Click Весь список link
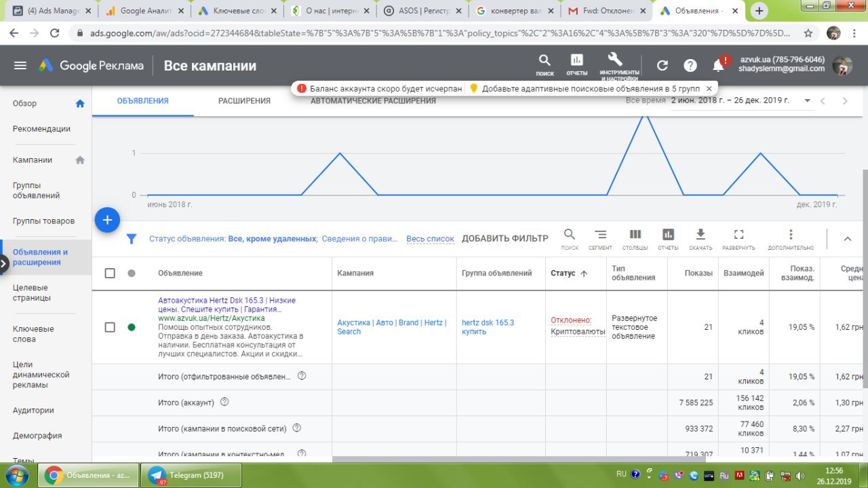868x488 pixels. pyautogui.click(x=430, y=239)
